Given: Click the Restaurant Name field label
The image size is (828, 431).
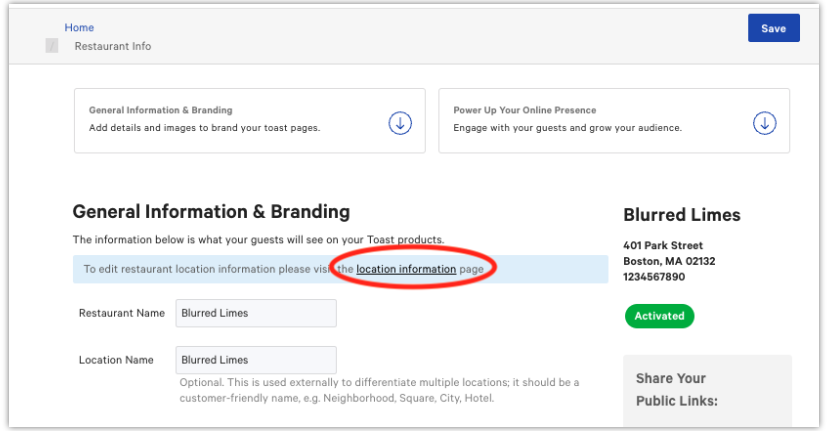Looking at the screenshot, I should click(x=121, y=313).
